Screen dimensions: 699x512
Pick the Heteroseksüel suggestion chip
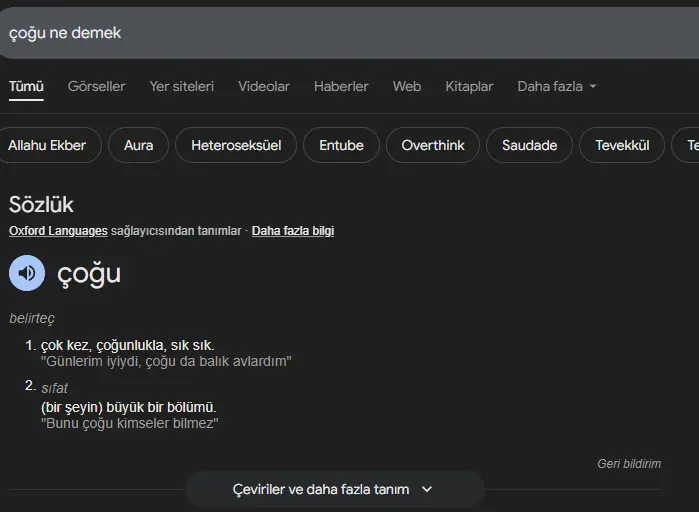pyautogui.click(x=236, y=145)
